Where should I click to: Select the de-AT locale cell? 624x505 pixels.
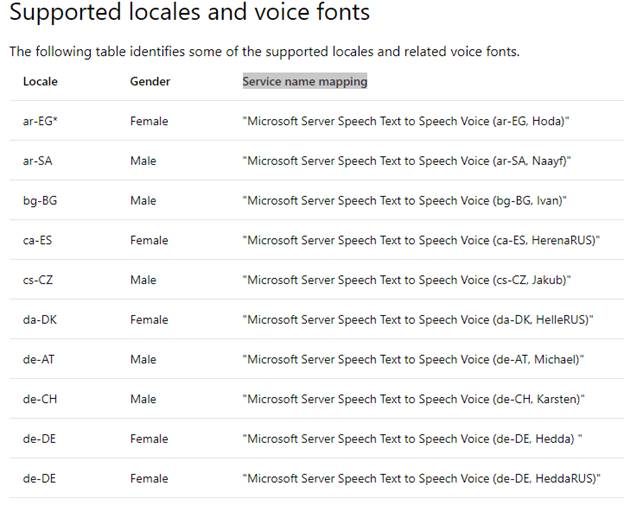tap(38, 359)
